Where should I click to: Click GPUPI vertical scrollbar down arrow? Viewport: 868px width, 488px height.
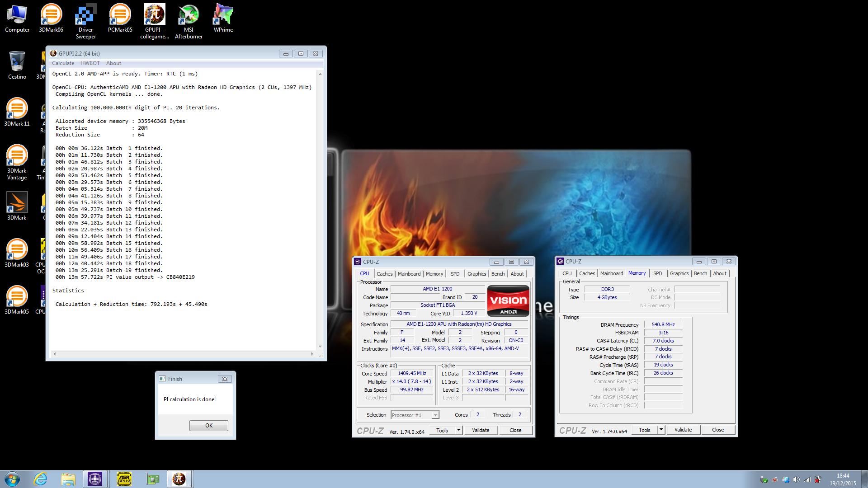coord(320,347)
